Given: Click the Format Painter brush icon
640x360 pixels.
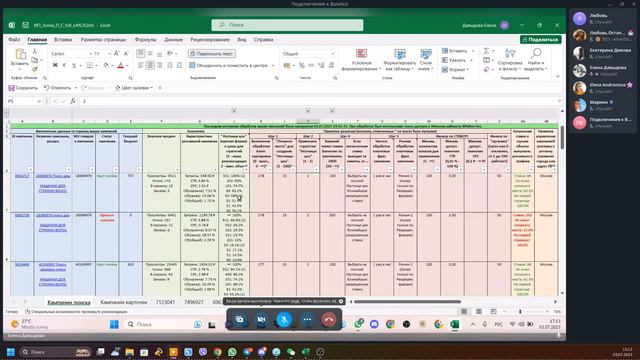Looking at the screenshot, I should point(35,69).
